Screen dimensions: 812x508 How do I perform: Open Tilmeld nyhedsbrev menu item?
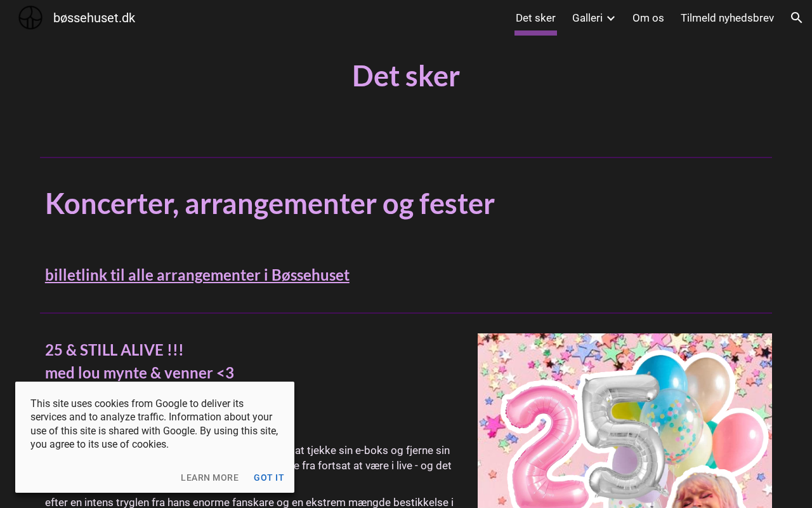[727, 18]
